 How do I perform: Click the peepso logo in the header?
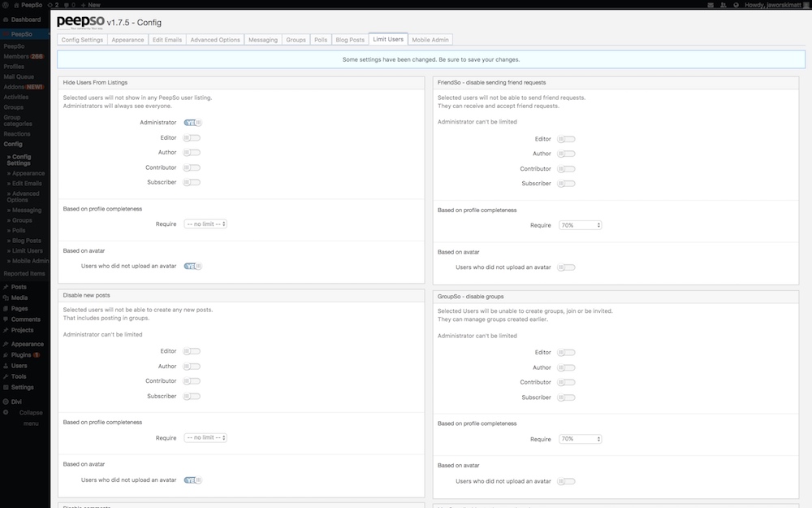coord(80,22)
